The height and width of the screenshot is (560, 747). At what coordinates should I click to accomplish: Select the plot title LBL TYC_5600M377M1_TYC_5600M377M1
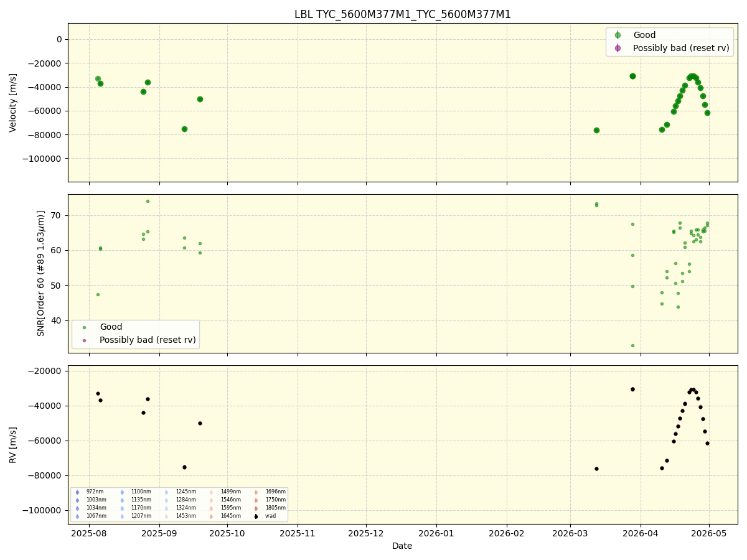click(x=403, y=14)
